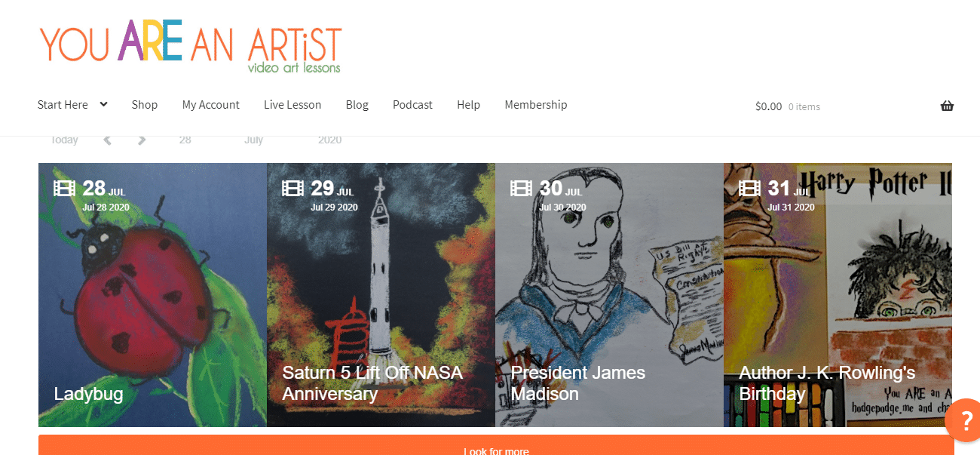Click the film icon on Jul 31
The width and height of the screenshot is (980, 455).
[750, 188]
